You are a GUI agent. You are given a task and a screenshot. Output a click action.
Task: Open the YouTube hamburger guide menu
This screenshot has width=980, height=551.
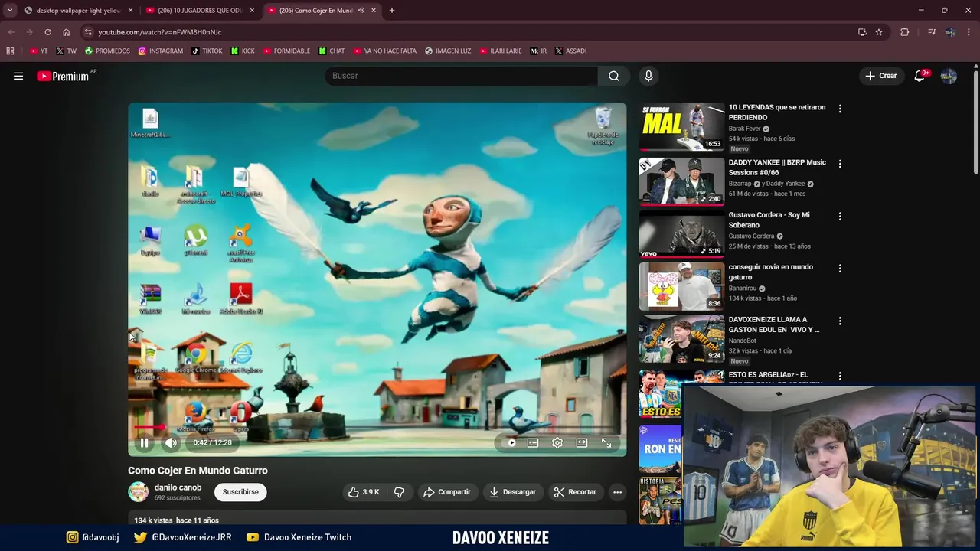tap(18, 76)
